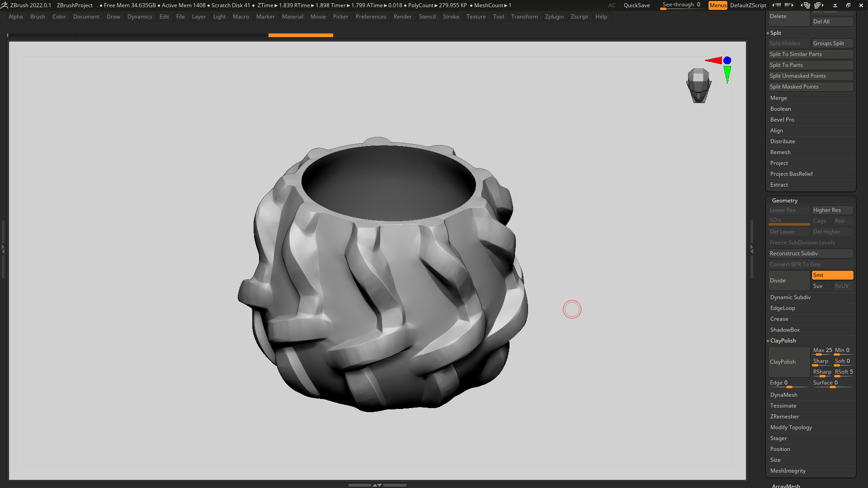Click the ZBrush logo icon in title bar
The height and width of the screenshot is (488, 868).
(4, 5)
